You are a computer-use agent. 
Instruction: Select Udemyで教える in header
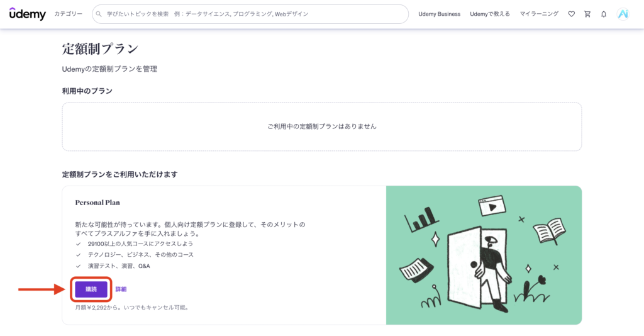[x=490, y=14]
